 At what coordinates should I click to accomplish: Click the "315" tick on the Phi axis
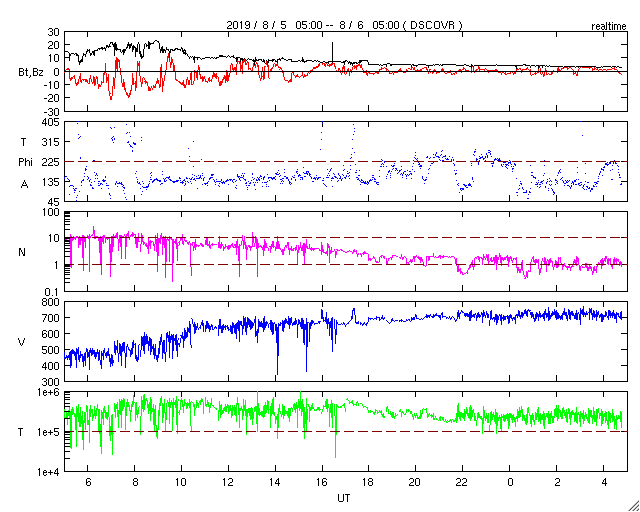(51, 142)
